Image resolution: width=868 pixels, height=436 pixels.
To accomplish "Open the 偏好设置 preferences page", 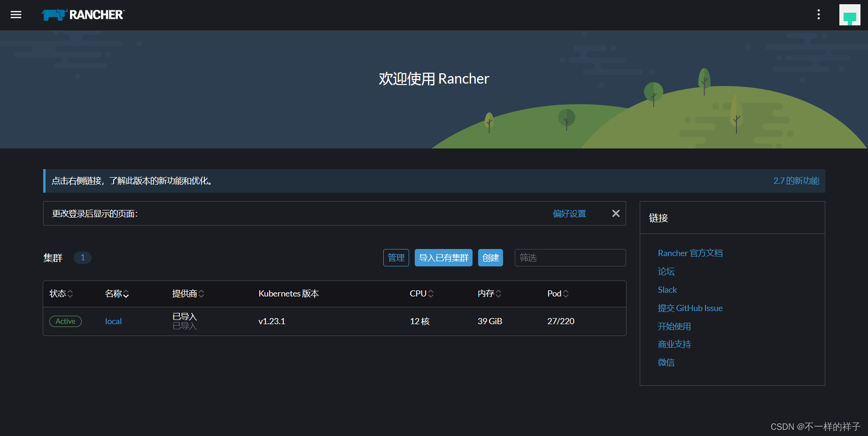I will pos(569,213).
